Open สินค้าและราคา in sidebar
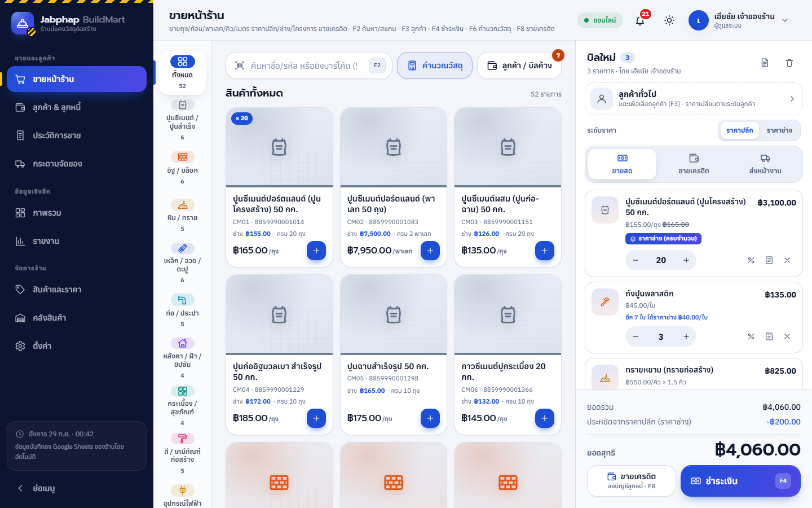The image size is (812, 508). (x=77, y=290)
